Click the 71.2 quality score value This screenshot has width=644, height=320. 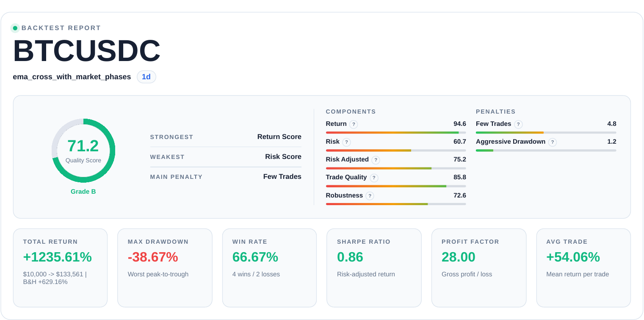83,146
